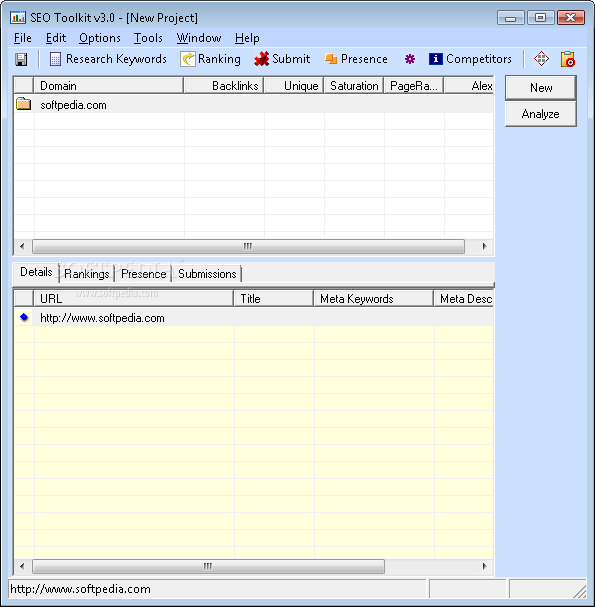Switch to the Rankings tab
595x607 pixels.
86,274
